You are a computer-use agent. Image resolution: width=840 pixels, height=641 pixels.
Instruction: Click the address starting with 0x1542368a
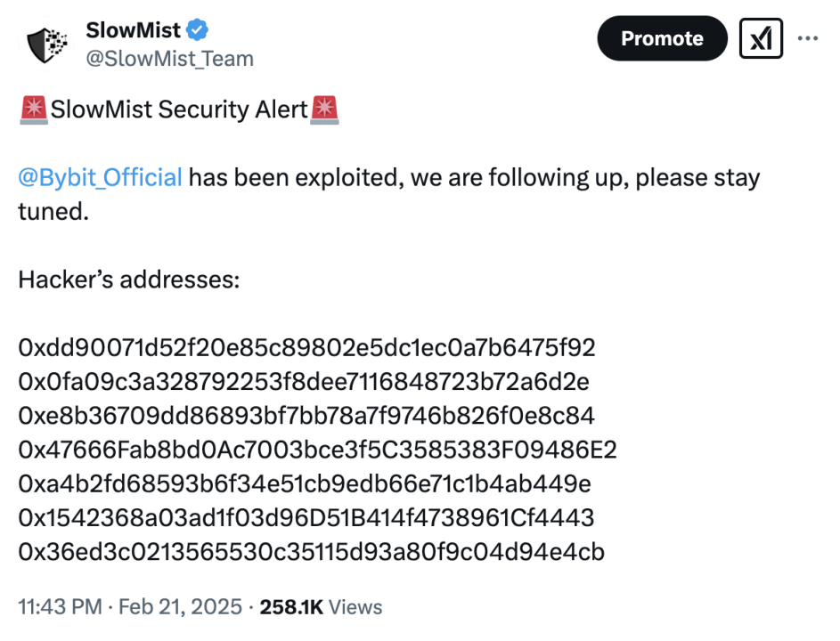[x=306, y=518]
